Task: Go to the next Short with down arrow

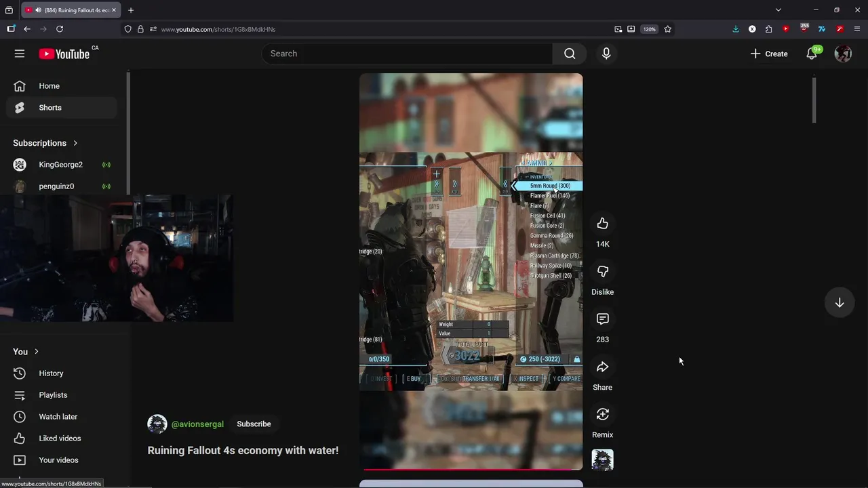Action: tap(840, 303)
